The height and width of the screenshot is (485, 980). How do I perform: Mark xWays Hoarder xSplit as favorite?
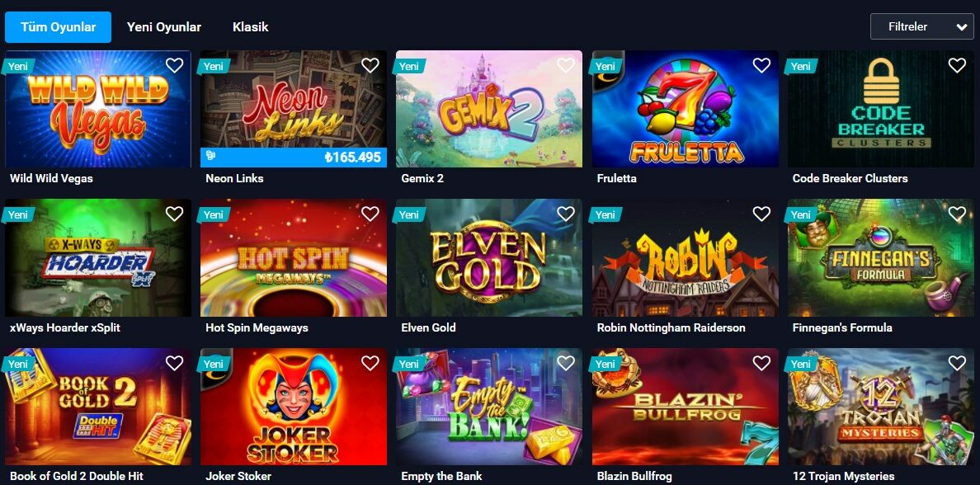coord(174,214)
